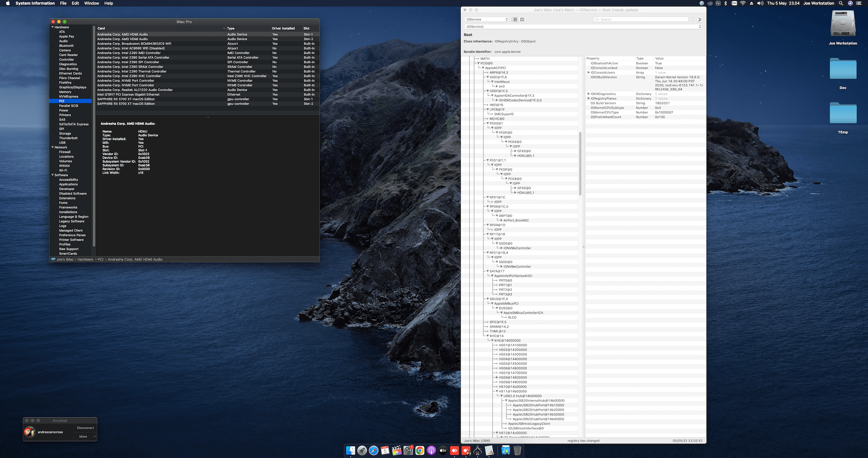Select SAPPHIRE RX 5700 XT Slot-1 row

(181, 99)
